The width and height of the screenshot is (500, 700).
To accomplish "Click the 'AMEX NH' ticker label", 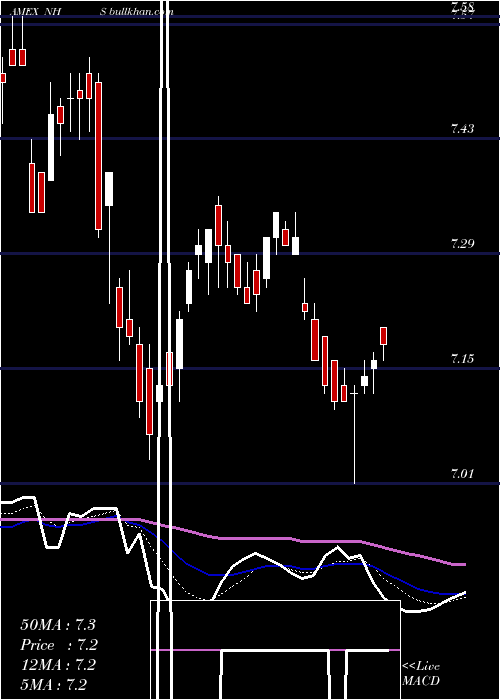I will click(35, 12).
